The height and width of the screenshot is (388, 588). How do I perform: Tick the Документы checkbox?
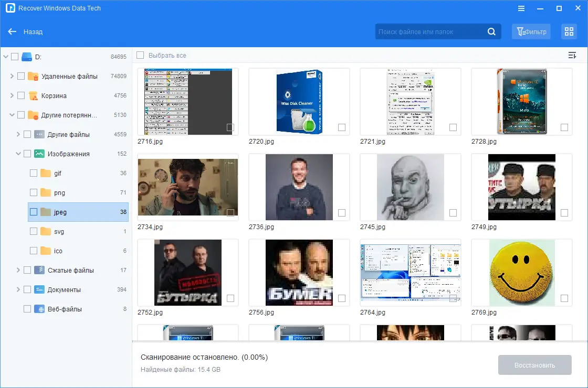pyautogui.click(x=27, y=289)
